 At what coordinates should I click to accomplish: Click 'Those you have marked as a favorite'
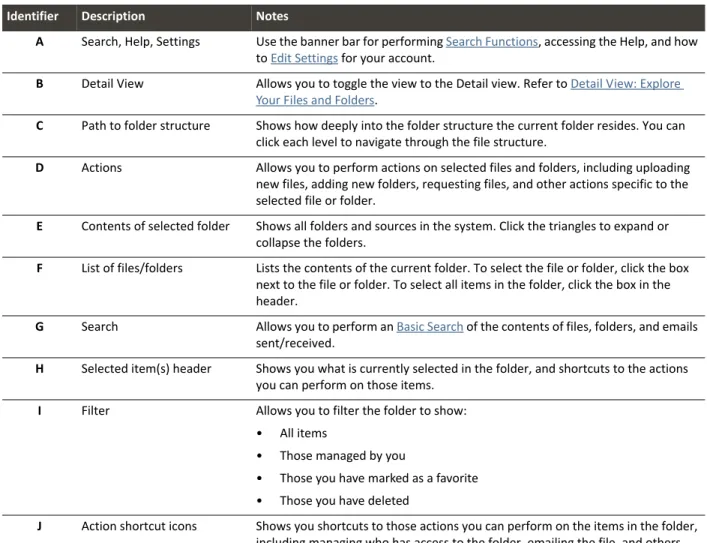tap(379, 478)
